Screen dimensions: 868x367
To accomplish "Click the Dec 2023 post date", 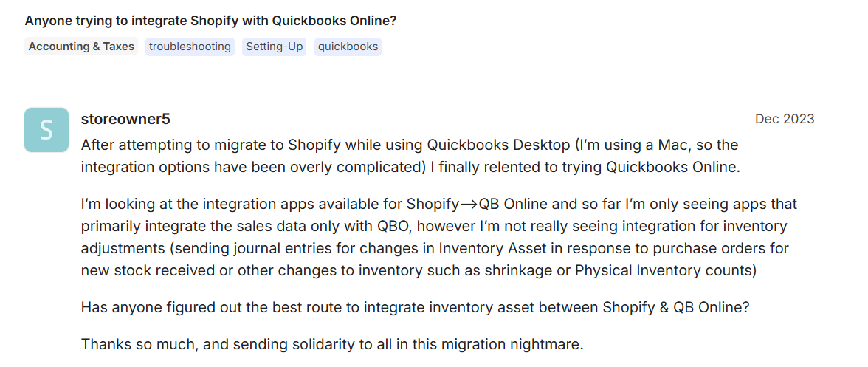I will pyautogui.click(x=785, y=119).
